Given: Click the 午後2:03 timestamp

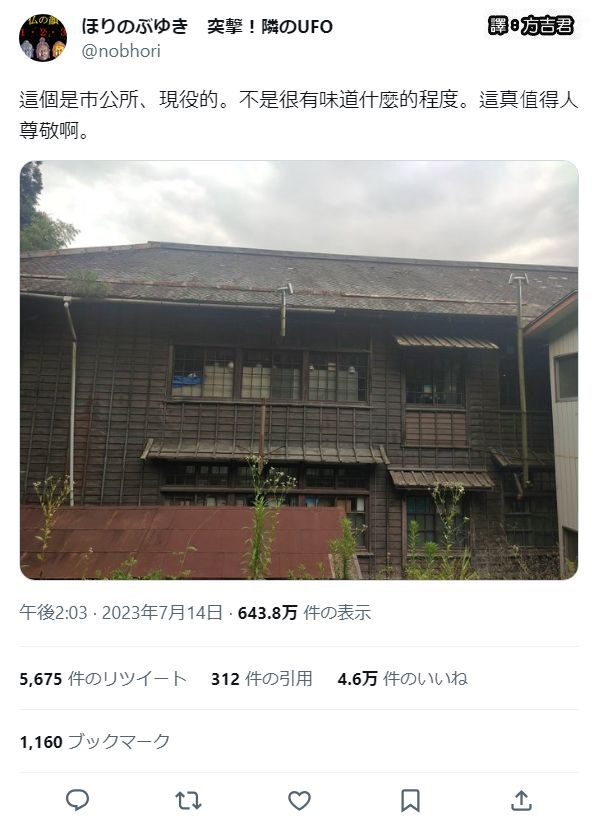Looking at the screenshot, I should tap(53, 613).
